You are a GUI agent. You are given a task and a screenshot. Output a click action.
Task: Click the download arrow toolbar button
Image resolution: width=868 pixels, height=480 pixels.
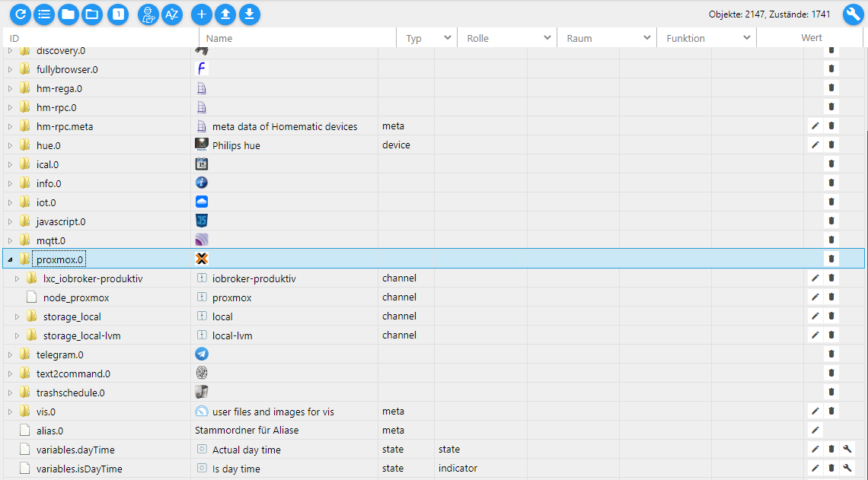pos(250,14)
